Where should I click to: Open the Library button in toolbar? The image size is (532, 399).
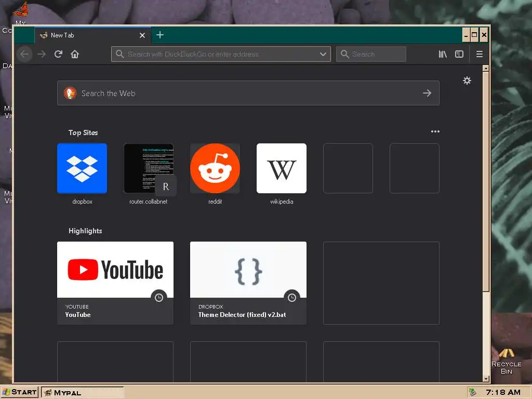[x=443, y=54]
